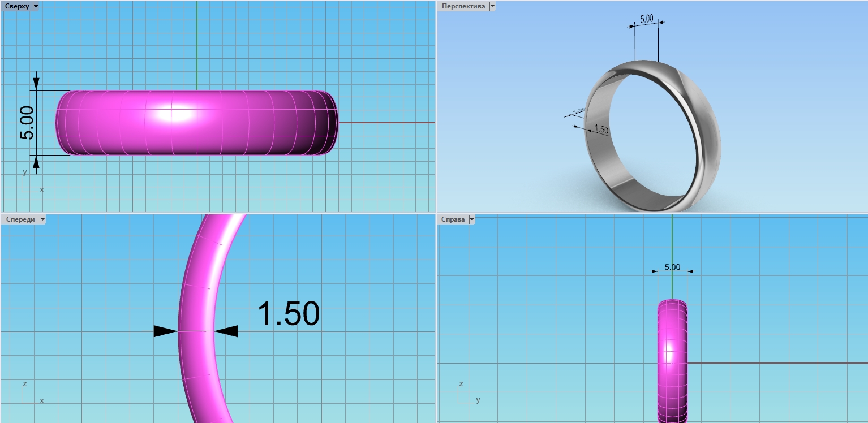Click upper arrowhead of the vertical 5.00 dimension
The width and height of the screenshot is (868, 423).
pos(36,83)
